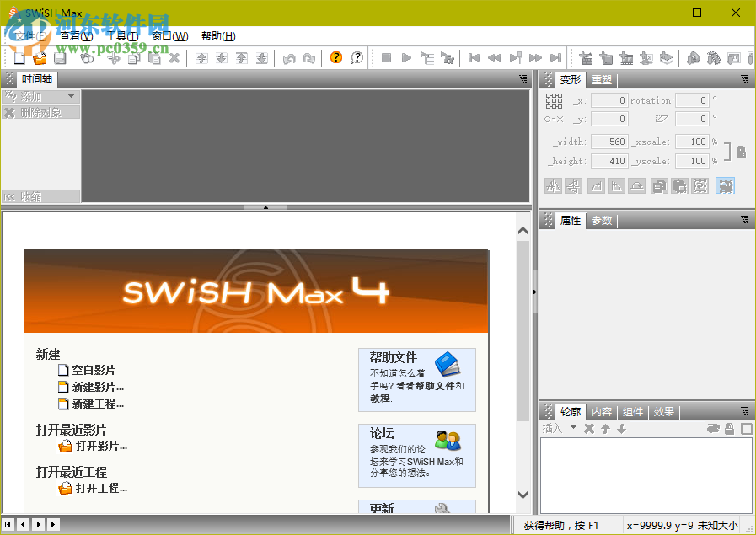756x535 pixels.
Task: Save the project with the Save icon
Action: coord(58,57)
